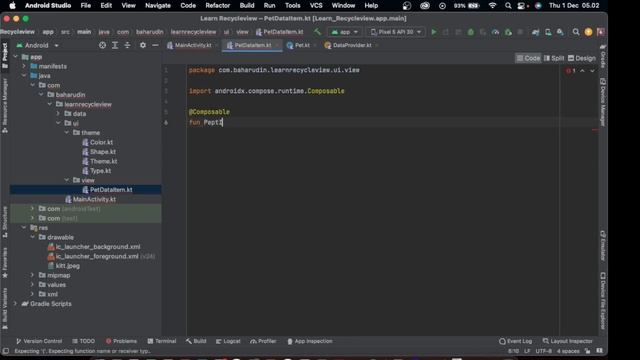Image resolution: width=640 pixels, height=360 pixels.
Task: Open the Pixel 5 API 30 device dropdown
Action: pyautogui.click(x=396, y=32)
